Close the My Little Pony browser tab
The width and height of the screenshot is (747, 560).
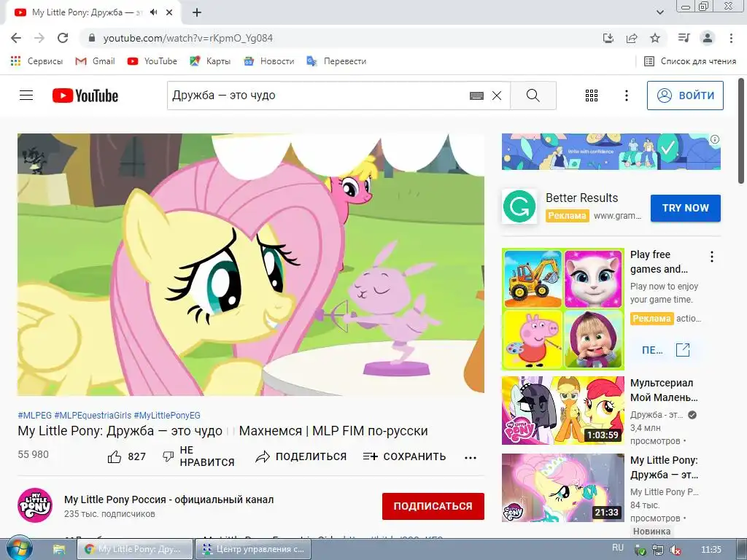point(169,12)
